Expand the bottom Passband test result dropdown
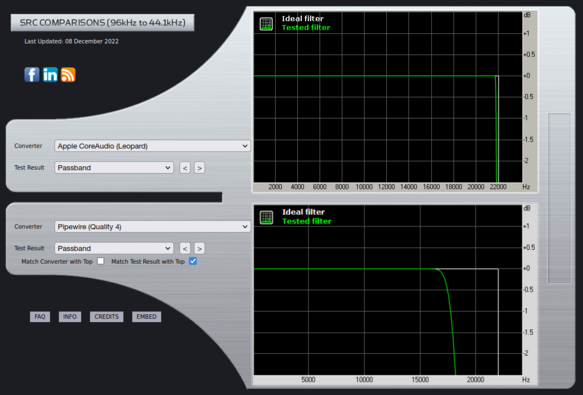583x395 pixels. (114, 248)
